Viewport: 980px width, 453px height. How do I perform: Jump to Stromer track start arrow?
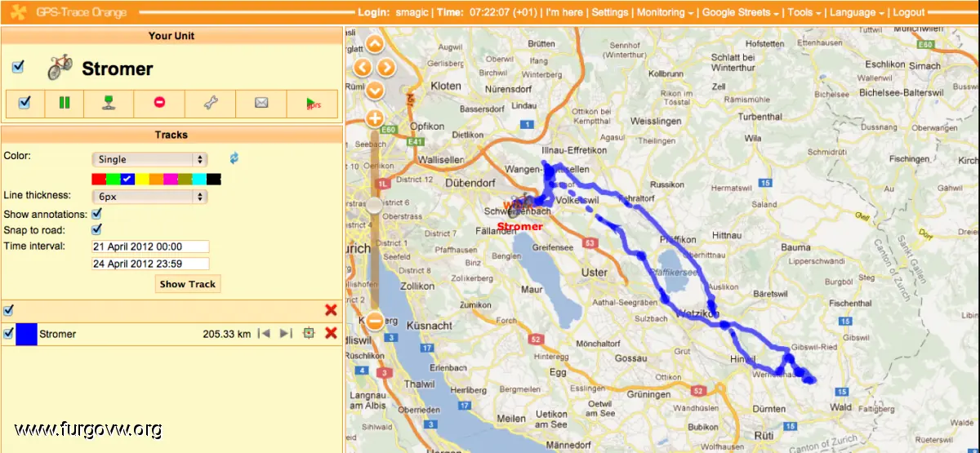[x=263, y=333]
